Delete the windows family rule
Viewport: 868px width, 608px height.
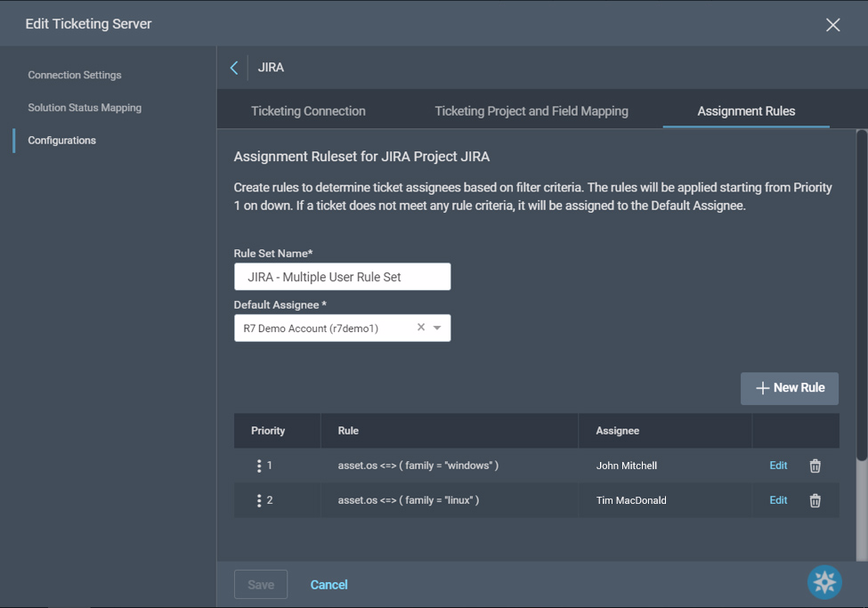[x=815, y=466]
